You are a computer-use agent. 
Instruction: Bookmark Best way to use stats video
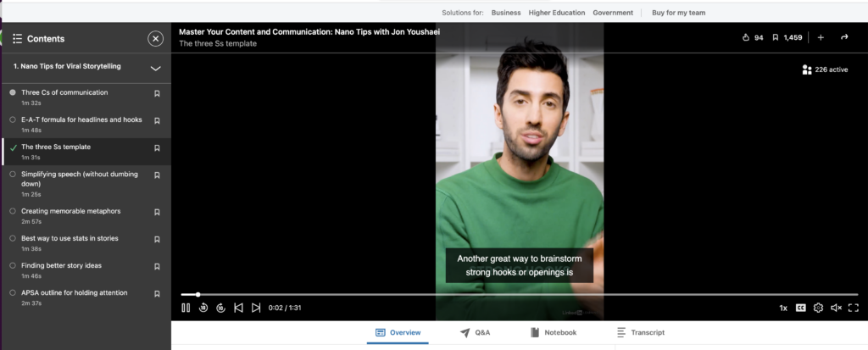coord(157,239)
